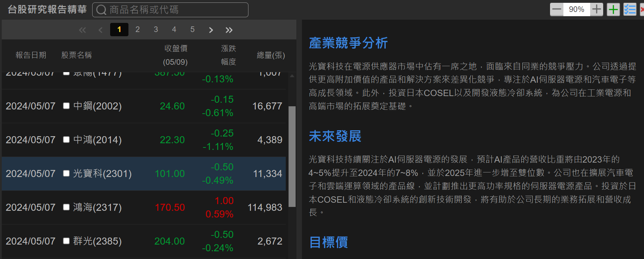Open the 群光(2385) report row
644x259 pixels.
click(144, 241)
